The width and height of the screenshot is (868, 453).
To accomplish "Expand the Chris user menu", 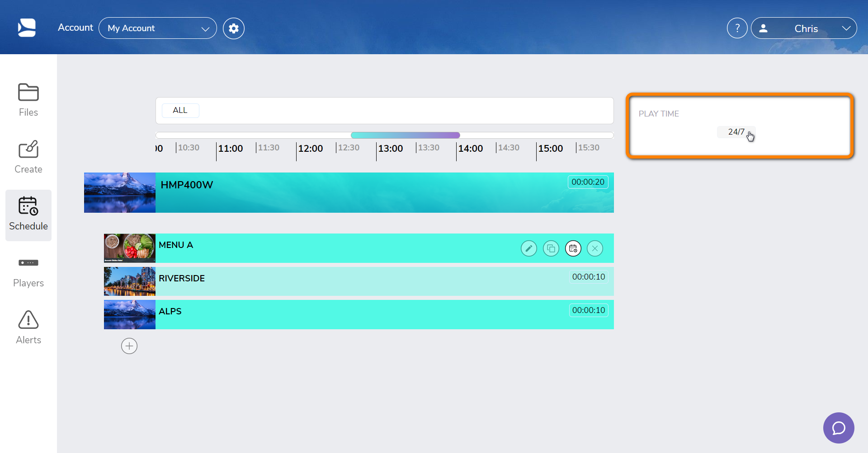I will [804, 28].
